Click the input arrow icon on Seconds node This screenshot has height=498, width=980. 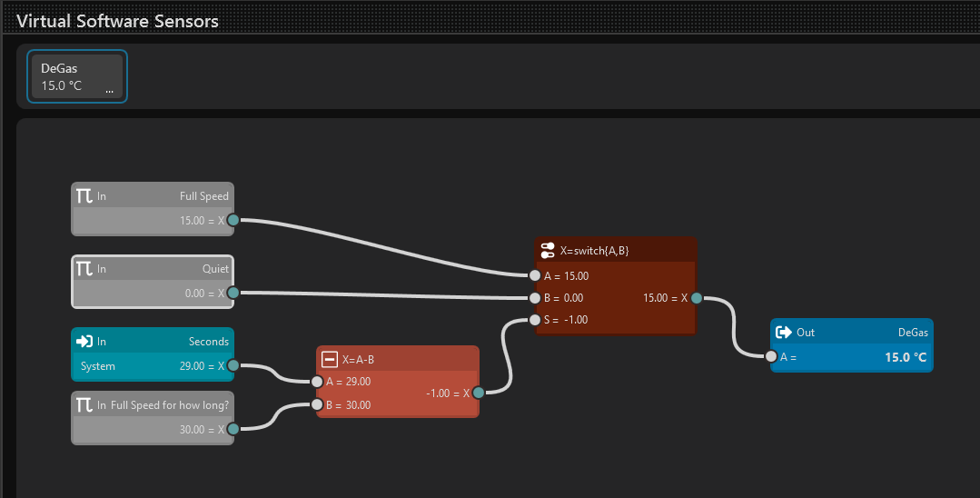click(x=84, y=342)
